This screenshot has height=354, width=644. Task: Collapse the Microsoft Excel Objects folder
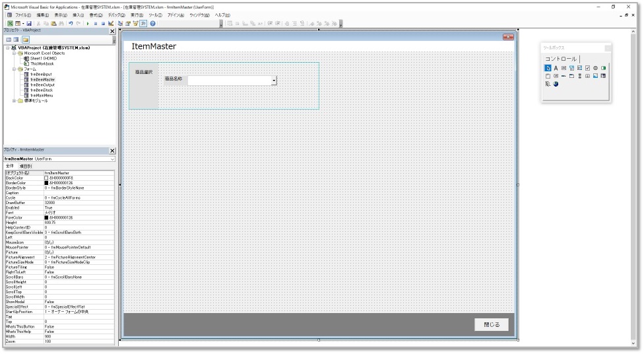coord(14,53)
